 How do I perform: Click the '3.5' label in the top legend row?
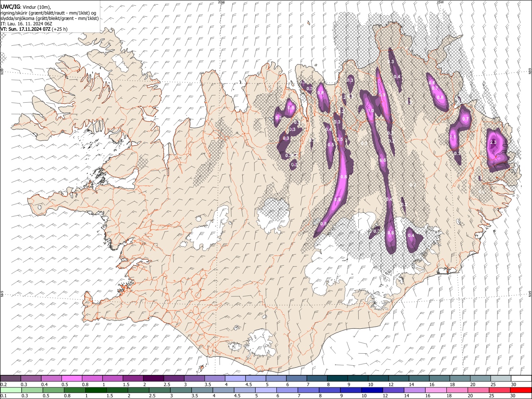(x=207, y=384)
